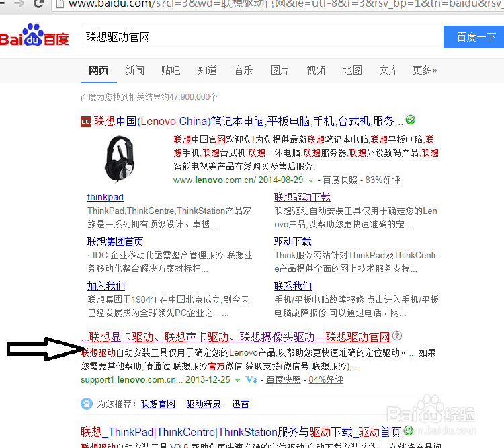Click the V3 credibility badge
Image resolution: width=504 pixels, height=448 pixels.
tap(251, 380)
